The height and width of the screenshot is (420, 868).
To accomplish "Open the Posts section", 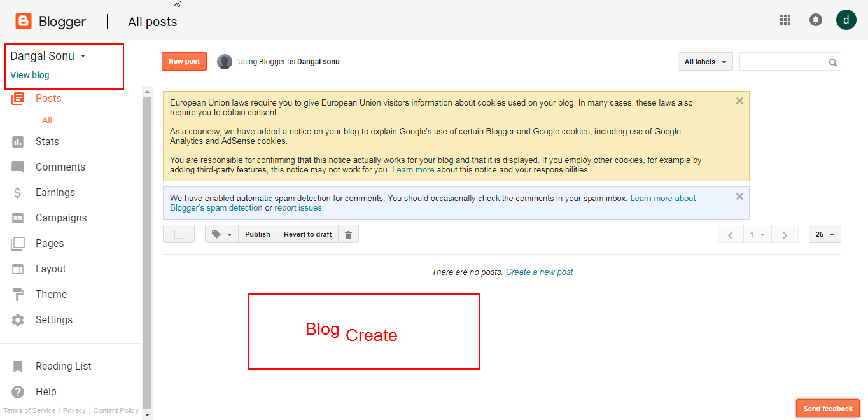I will click(x=48, y=98).
